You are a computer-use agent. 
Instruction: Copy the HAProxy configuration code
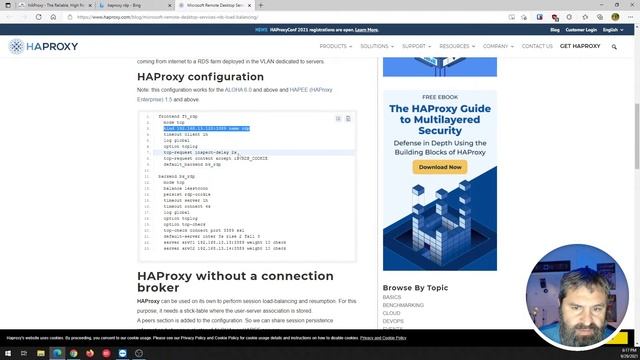click(348, 118)
